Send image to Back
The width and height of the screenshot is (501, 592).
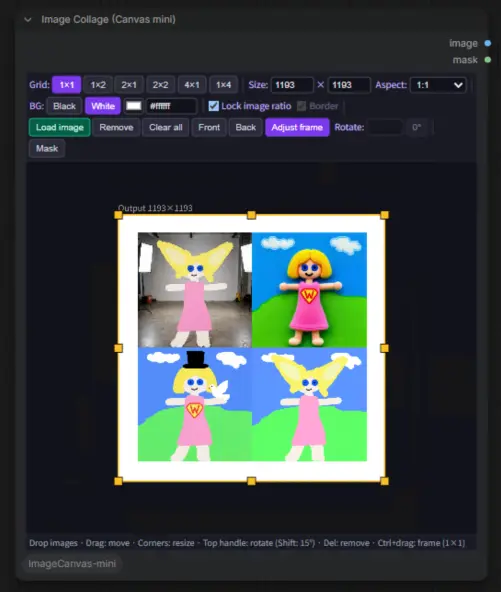[x=246, y=127]
